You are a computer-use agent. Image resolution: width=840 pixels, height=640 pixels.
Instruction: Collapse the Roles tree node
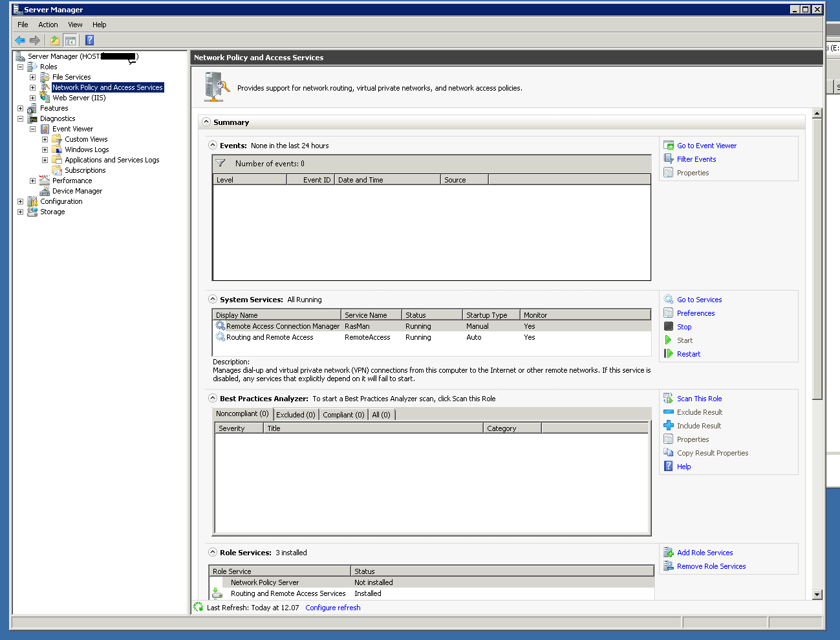click(20, 67)
